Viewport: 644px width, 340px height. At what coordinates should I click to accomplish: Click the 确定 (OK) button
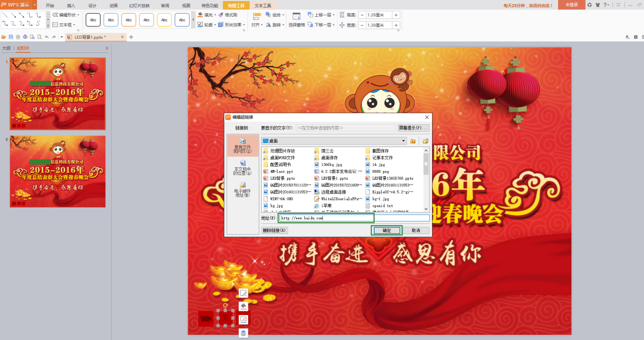386,231
